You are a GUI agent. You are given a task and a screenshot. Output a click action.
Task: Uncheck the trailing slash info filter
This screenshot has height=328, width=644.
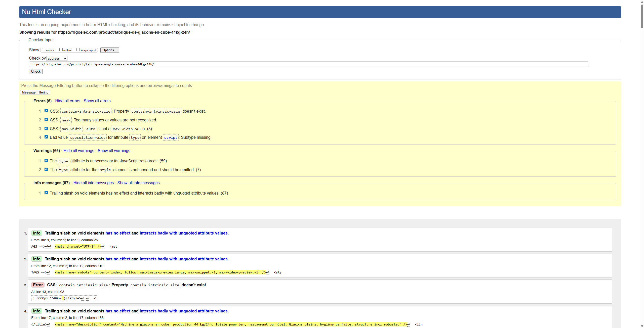(x=46, y=193)
